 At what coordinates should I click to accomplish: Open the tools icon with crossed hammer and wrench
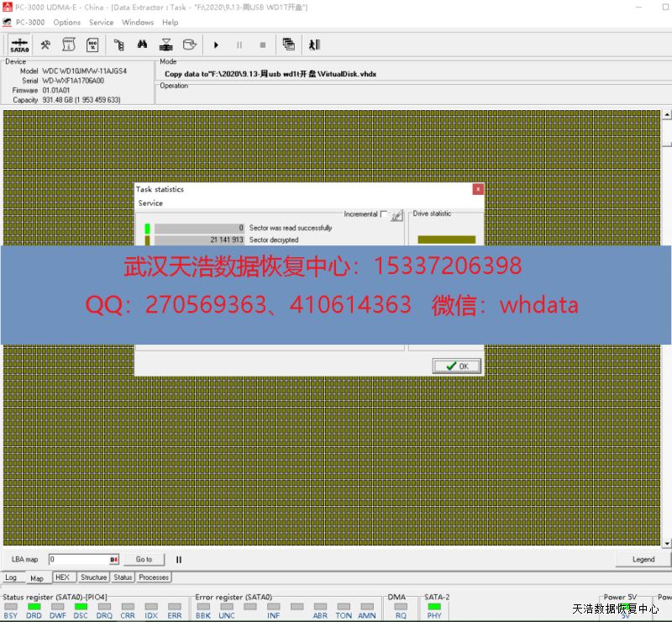(x=45, y=45)
